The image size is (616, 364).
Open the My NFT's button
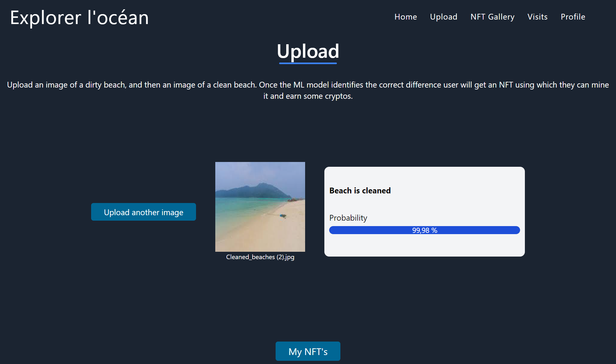308,351
